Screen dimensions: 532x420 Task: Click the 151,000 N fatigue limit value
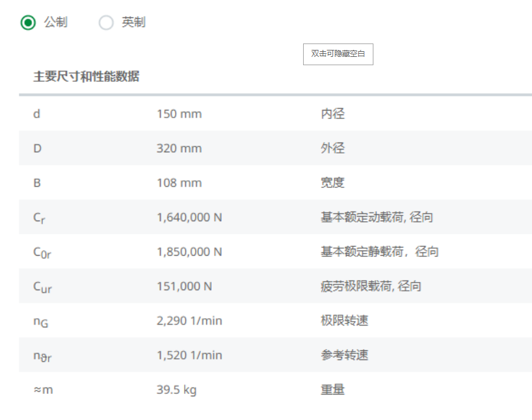tap(184, 286)
